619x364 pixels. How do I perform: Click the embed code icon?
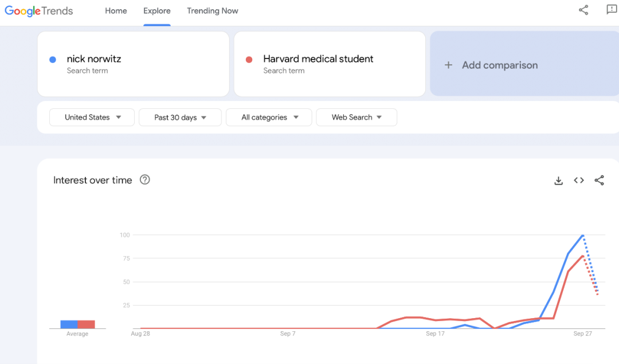click(579, 181)
